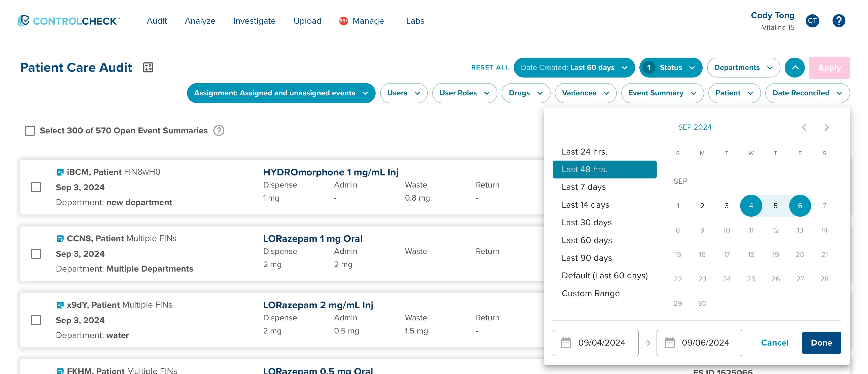This screenshot has height=374, width=868.
Task: Open the calculator icon beside Patient Care Audit
Action: pyautogui.click(x=148, y=67)
